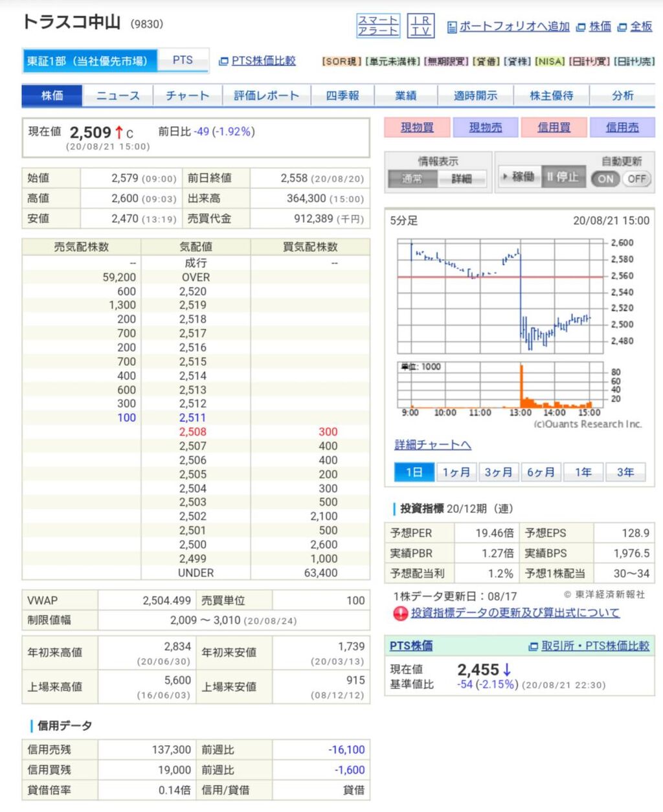Click the red exclamation notice icon
The width and height of the screenshot is (663, 812).
pyautogui.click(x=401, y=613)
